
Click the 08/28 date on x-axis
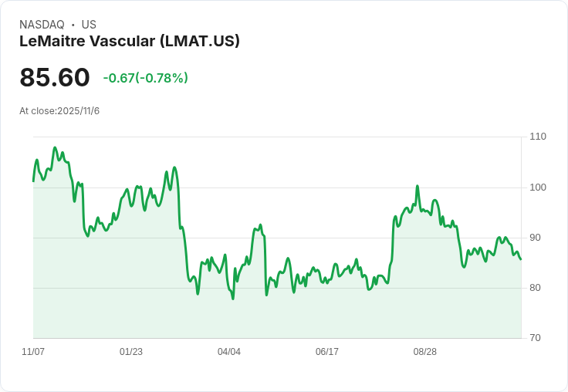(x=425, y=352)
